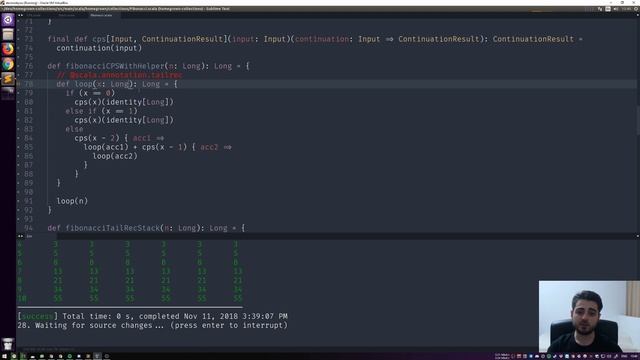Click line number 91 in gutter
The image size is (640, 360).
tap(28, 201)
